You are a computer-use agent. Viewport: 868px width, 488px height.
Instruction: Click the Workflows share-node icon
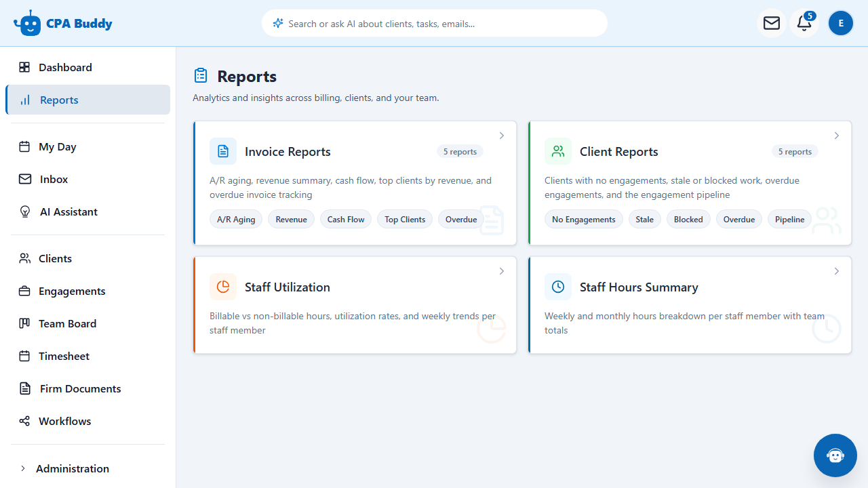click(24, 421)
